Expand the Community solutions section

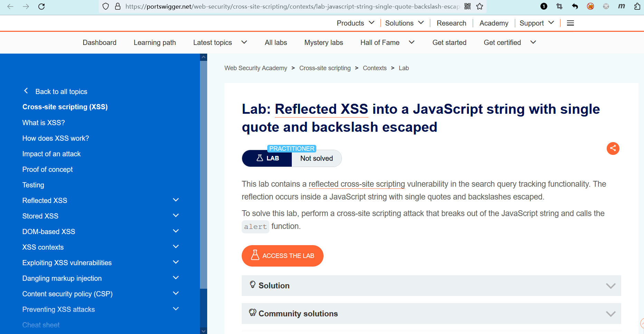point(431,314)
